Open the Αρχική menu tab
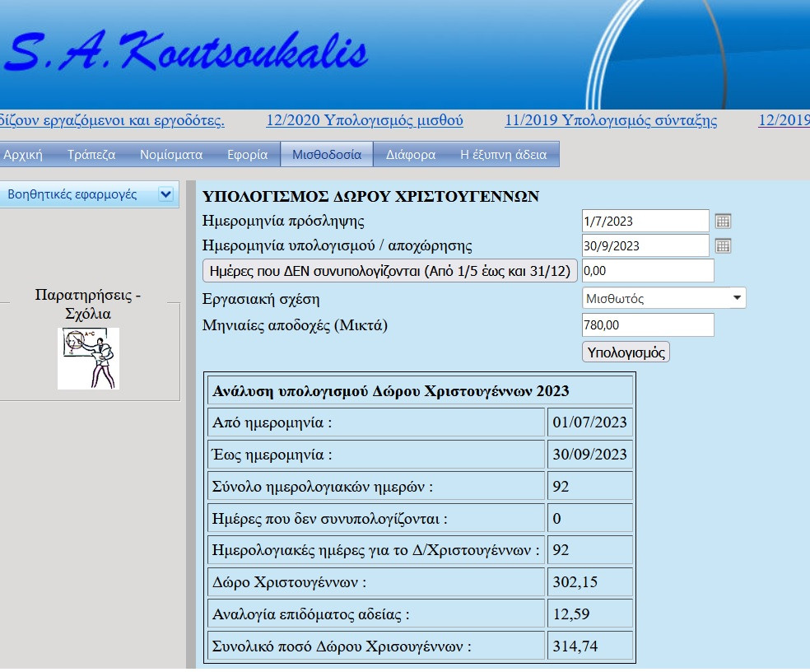The image size is (810, 672). (x=23, y=154)
